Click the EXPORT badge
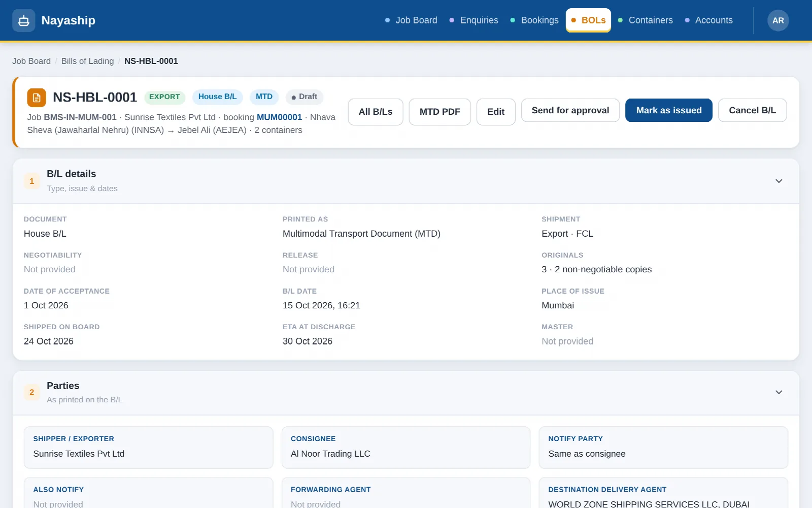The height and width of the screenshot is (508, 812). click(x=164, y=97)
